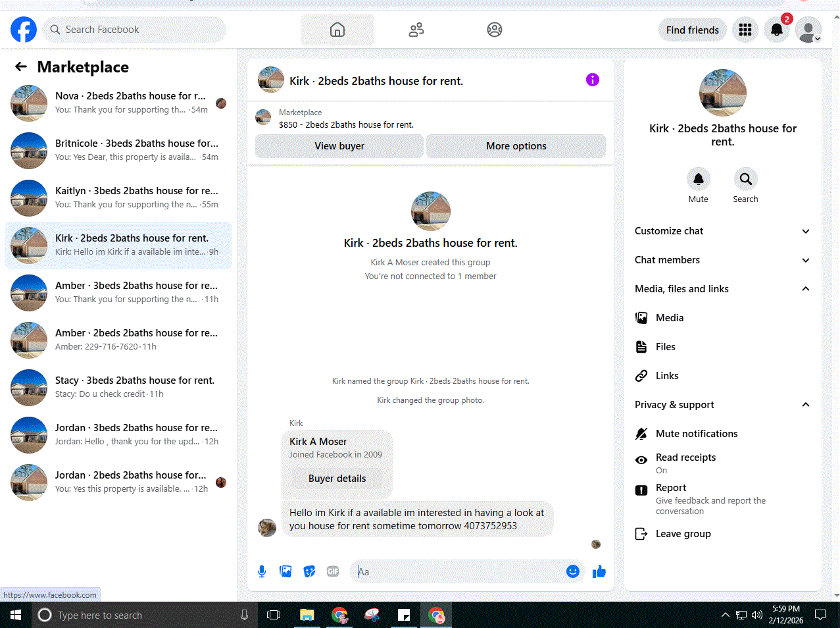This screenshot has height=628, width=840.
Task: Click Kirk's group photo in right panel
Action: (x=723, y=93)
